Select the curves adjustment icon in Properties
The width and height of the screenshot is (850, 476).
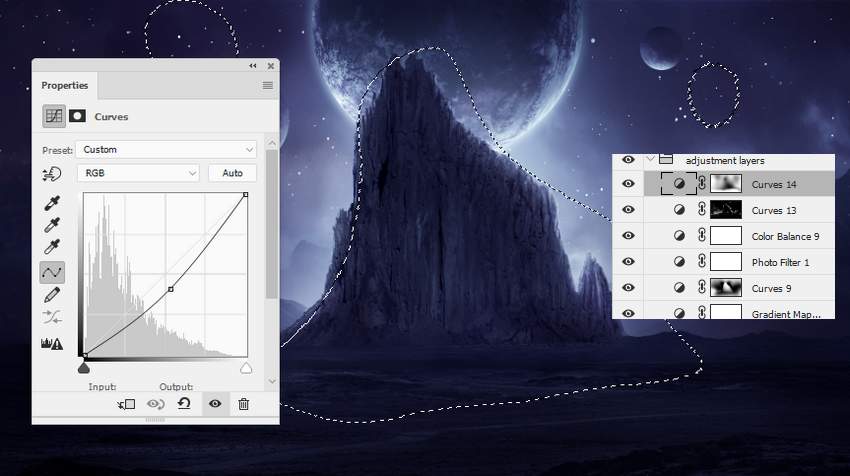tap(54, 116)
